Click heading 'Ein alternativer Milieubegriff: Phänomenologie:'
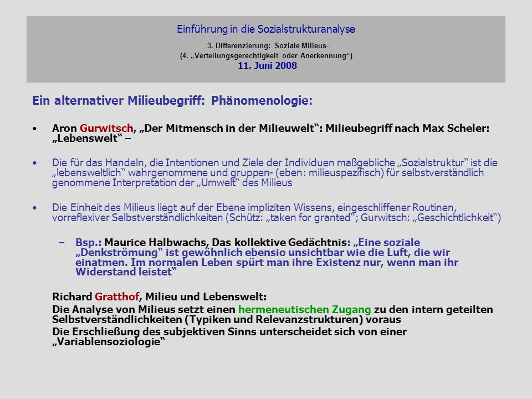The image size is (532, 399). click(x=172, y=101)
